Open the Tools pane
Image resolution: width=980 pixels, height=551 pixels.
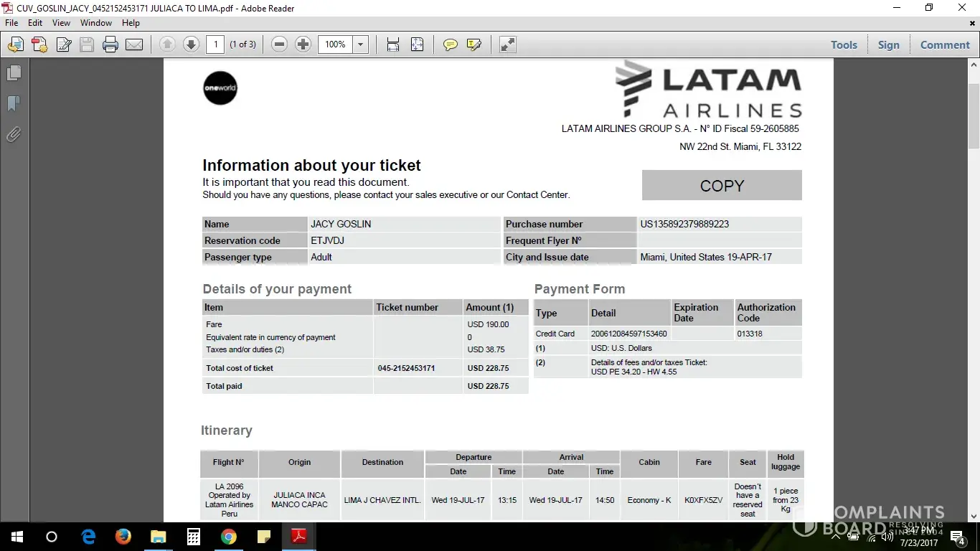pos(844,44)
